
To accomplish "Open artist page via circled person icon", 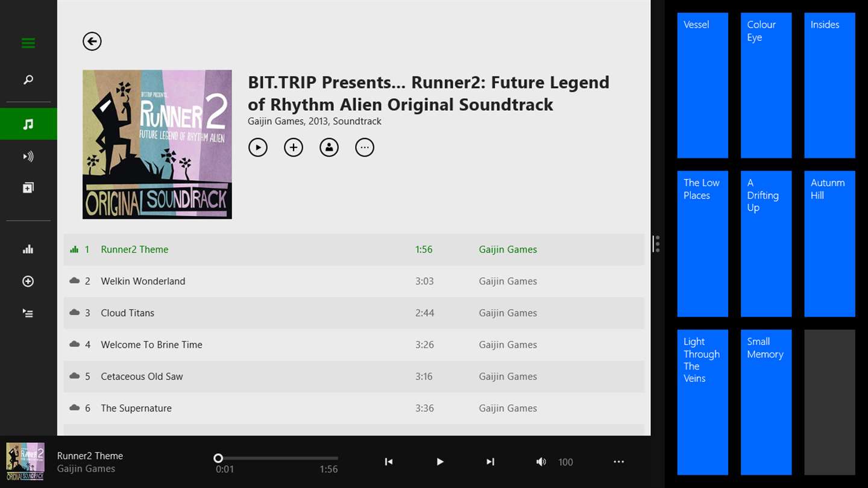I will 329,148.
